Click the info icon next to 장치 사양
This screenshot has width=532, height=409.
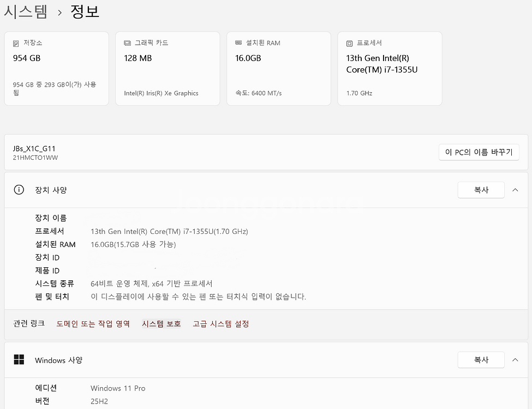(x=19, y=190)
